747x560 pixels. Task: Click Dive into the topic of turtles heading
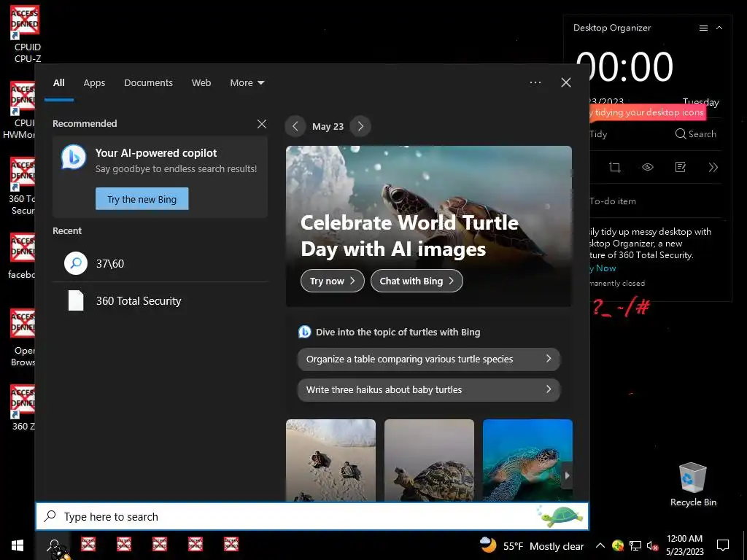tap(398, 332)
